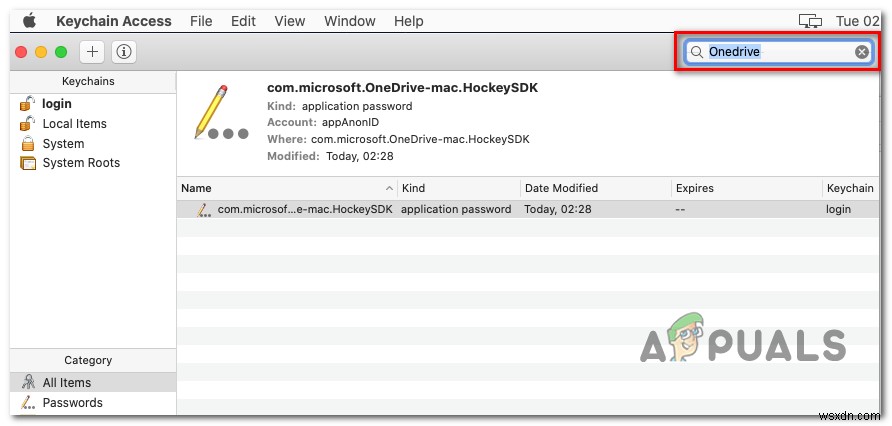Screen dimensions: 892x426
Task: Open the Edit menu
Action: (243, 21)
